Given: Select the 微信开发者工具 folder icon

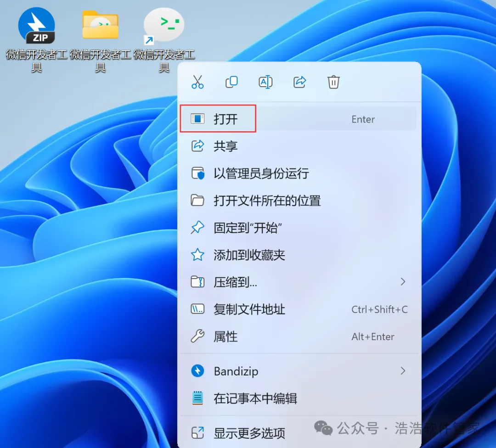Looking at the screenshot, I should (100, 25).
